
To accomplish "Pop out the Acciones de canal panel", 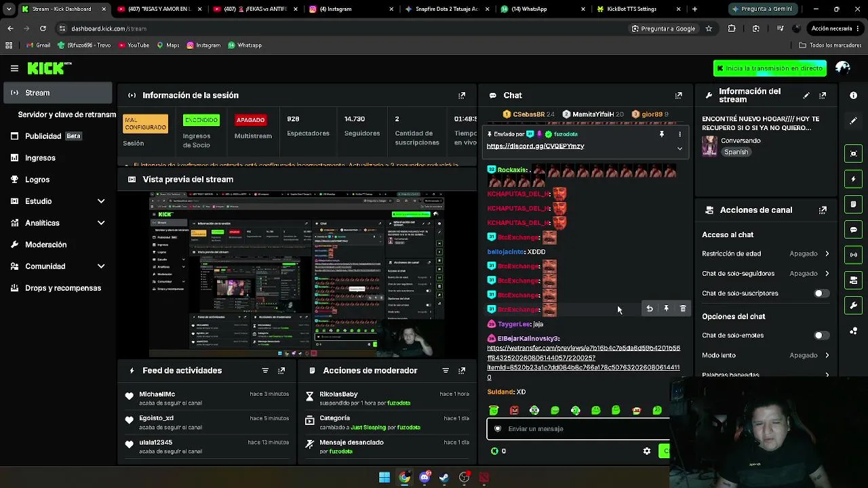I will click(823, 210).
